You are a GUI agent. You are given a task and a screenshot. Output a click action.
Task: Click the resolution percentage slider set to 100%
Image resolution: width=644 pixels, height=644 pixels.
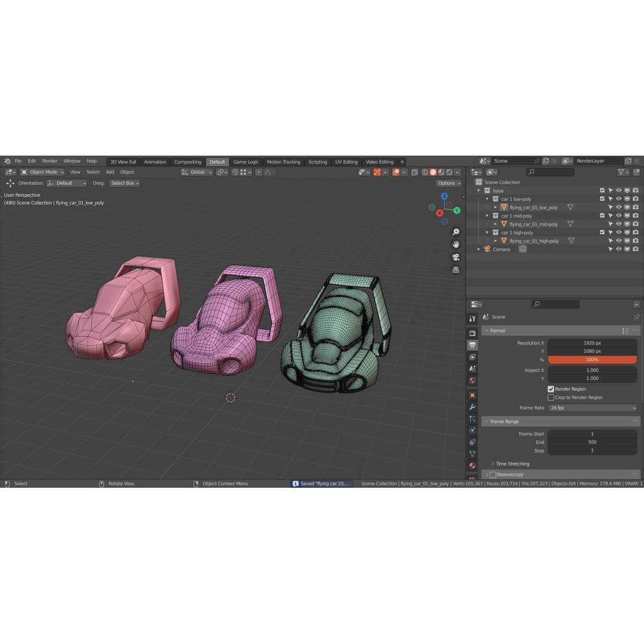pyautogui.click(x=592, y=359)
